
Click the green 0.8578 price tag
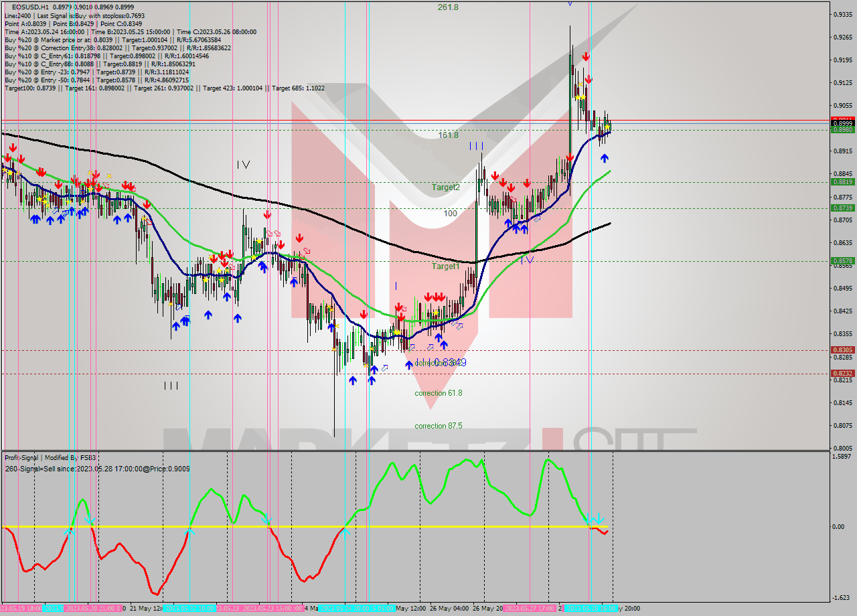click(842, 261)
